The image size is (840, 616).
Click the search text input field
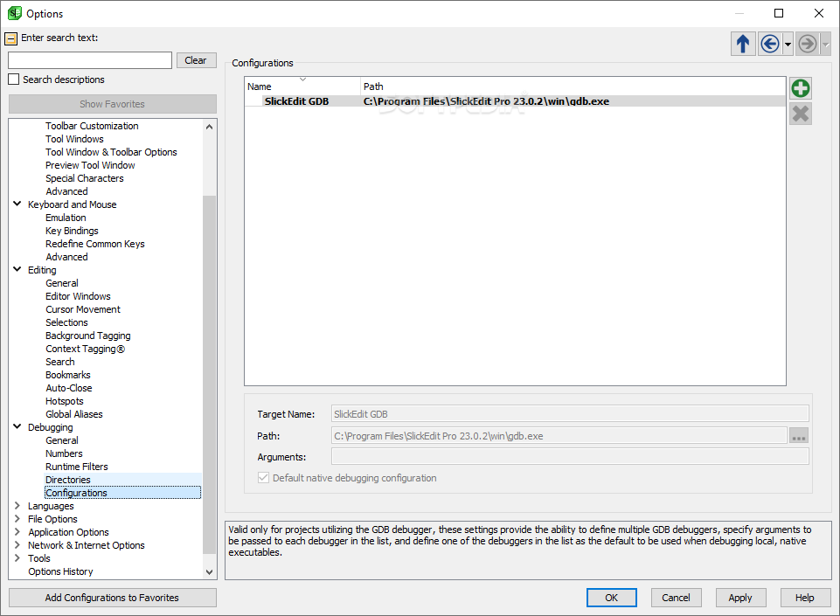(x=90, y=60)
